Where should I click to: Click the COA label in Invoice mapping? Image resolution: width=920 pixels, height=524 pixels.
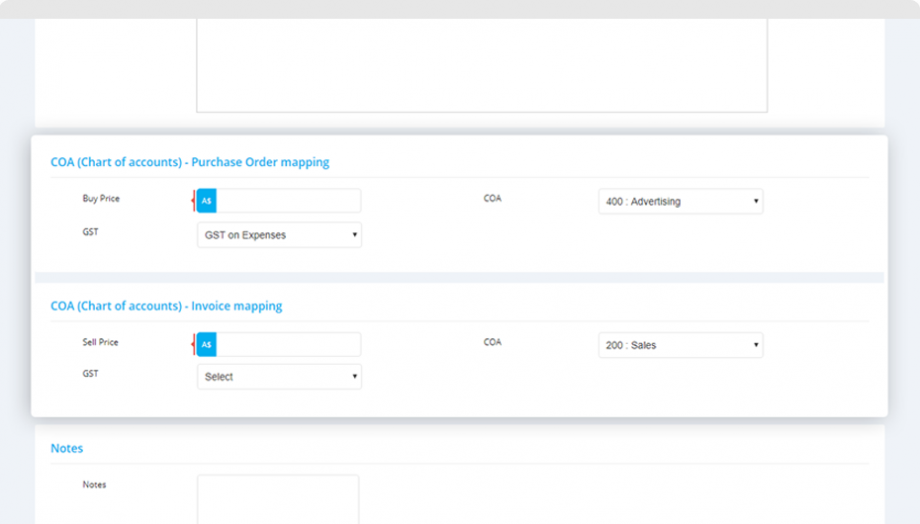click(492, 342)
